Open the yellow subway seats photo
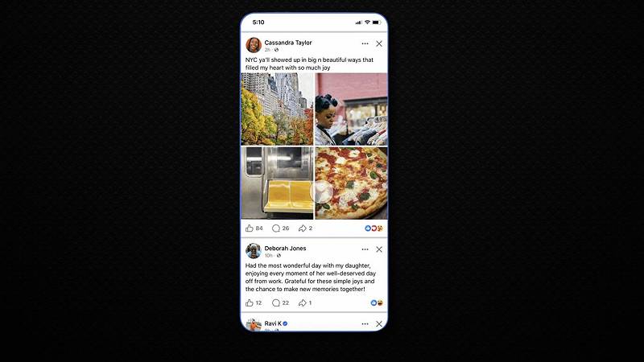644x362 pixels. [x=277, y=183]
